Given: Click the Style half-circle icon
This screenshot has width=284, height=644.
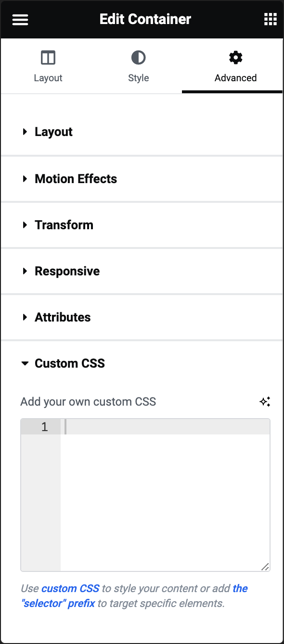Looking at the screenshot, I should tap(138, 58).
